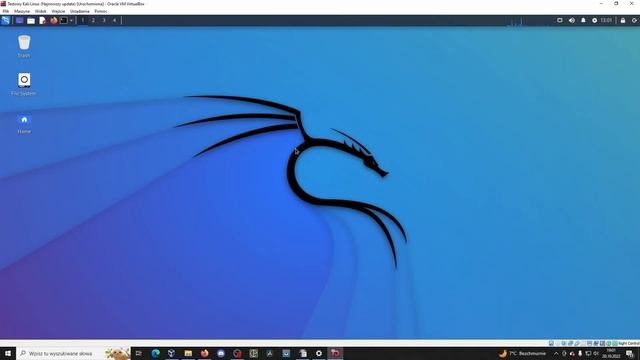
Task: Select the Home folder desktop icon
Action: [24, 124]
